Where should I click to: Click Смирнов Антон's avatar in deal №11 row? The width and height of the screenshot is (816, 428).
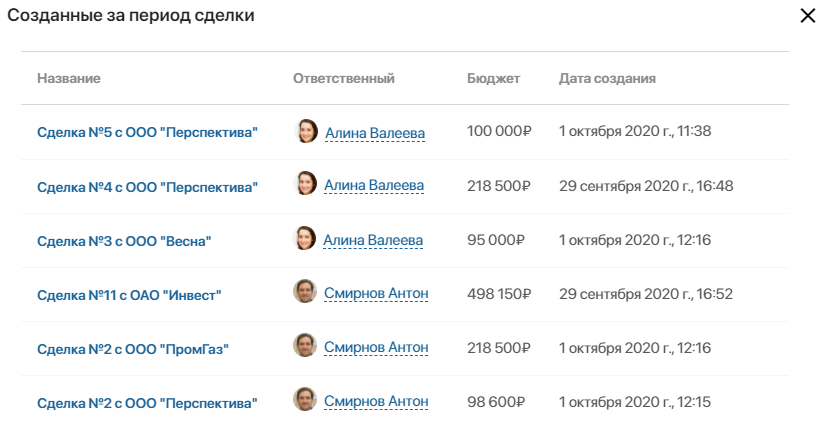(305, 292)
